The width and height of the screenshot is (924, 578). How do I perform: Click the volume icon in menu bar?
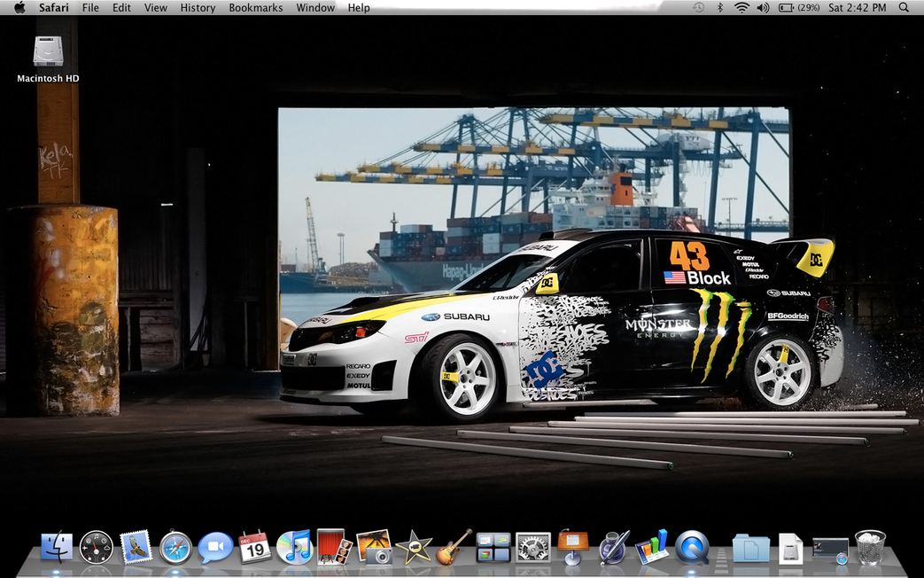pyautogui.click(x=763, y=8)
